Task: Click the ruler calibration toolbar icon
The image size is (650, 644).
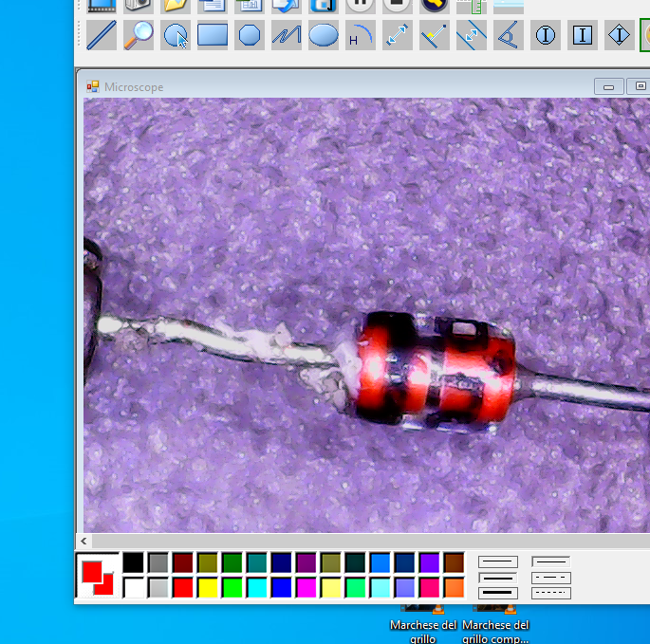Action: pos(472,5)
